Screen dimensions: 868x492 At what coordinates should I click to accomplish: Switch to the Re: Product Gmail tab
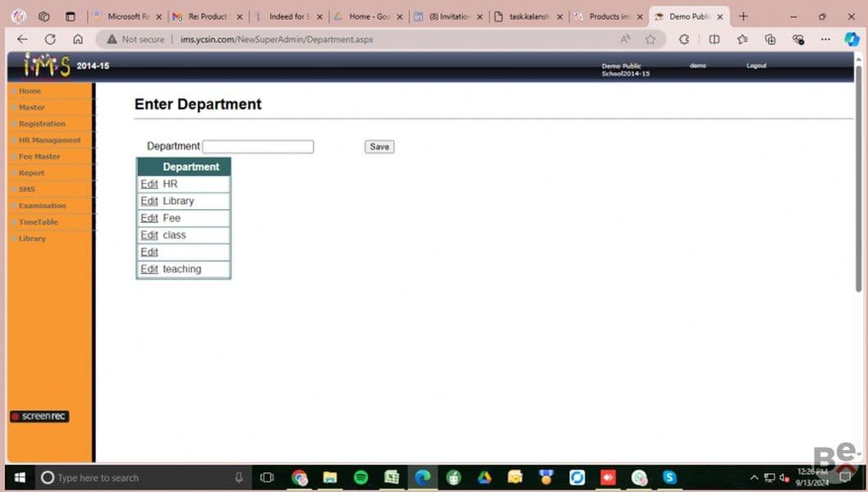(x=208, y=16)
